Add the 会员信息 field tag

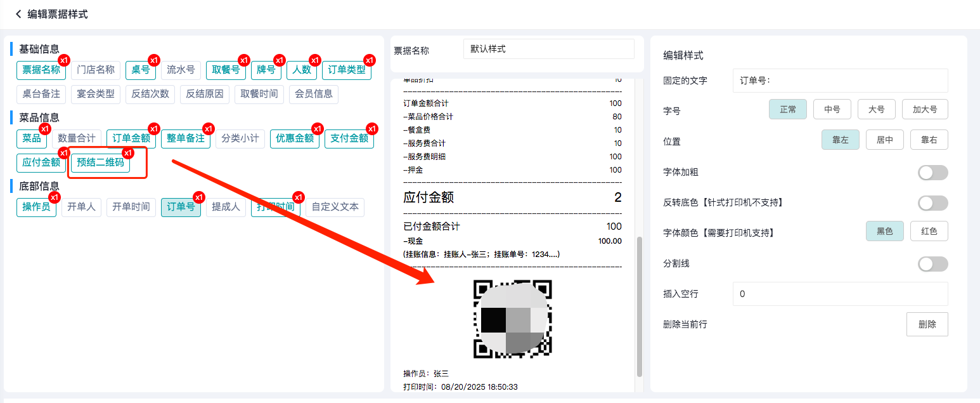[314, 94]
